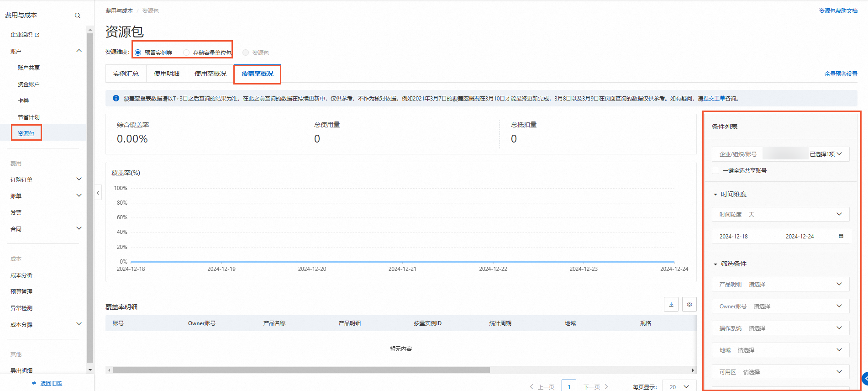This screenshot has height=391, width=868.
Task: Open 导出明细 in the sidebar
Action: pyautogui.click(x=21, y=370)
